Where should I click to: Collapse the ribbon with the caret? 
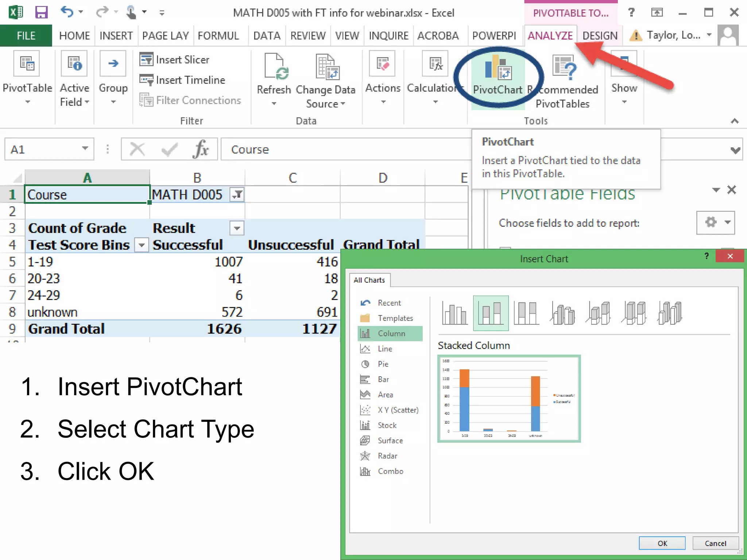735,121
